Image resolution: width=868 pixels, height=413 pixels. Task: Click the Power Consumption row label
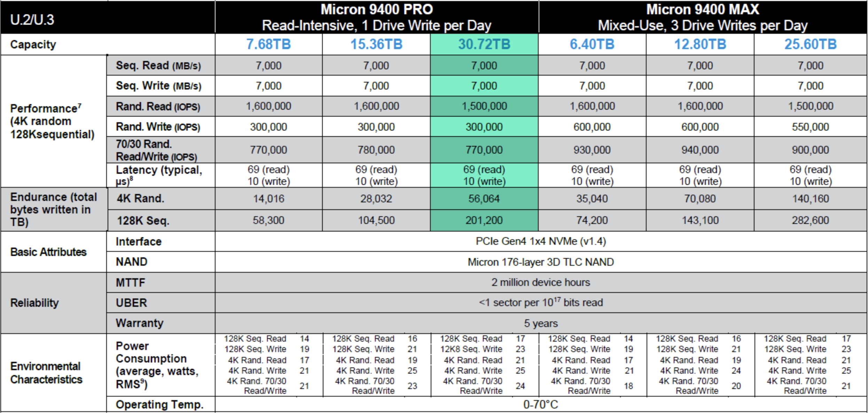point(157,365)
